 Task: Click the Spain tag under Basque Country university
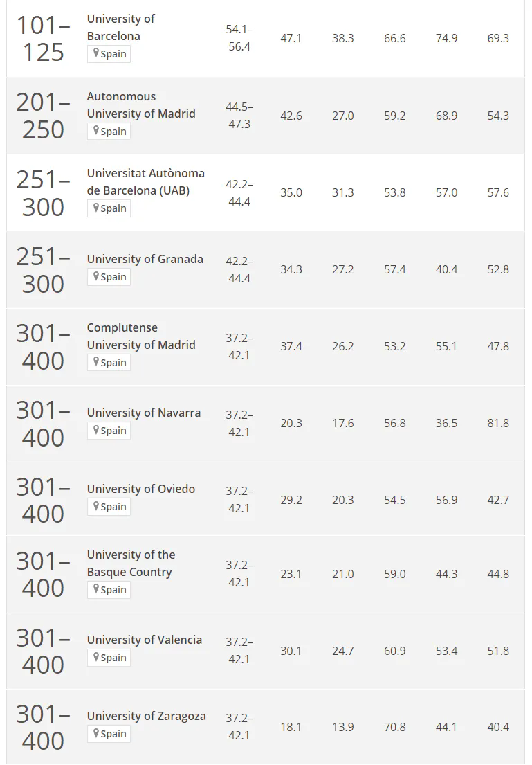[x=109, y=589]
